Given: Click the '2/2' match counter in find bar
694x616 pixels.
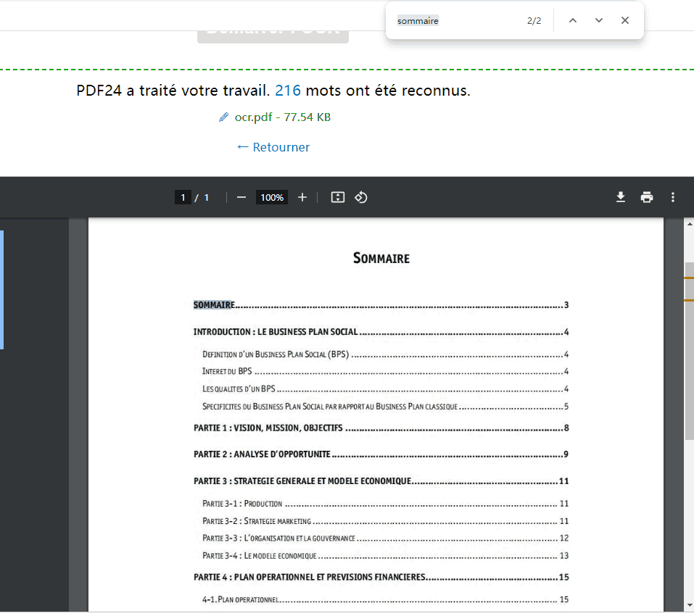Looking at the screenshot, I should [534, 21].
